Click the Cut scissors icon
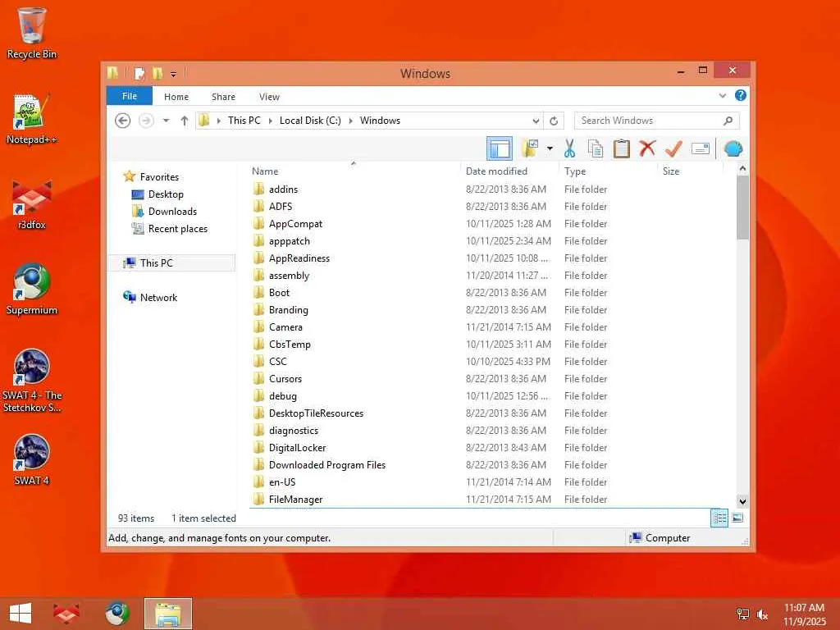Viewport: 840px width, 630px height. 569,148
